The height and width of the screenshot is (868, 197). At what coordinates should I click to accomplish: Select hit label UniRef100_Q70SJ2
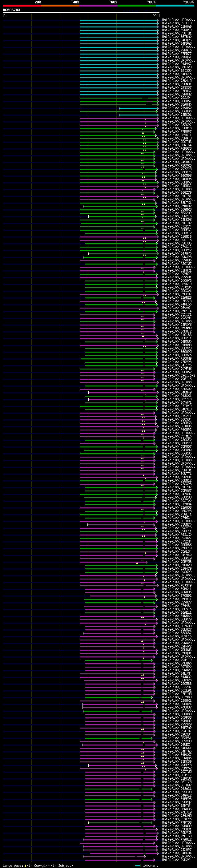[x=177, y=247]
